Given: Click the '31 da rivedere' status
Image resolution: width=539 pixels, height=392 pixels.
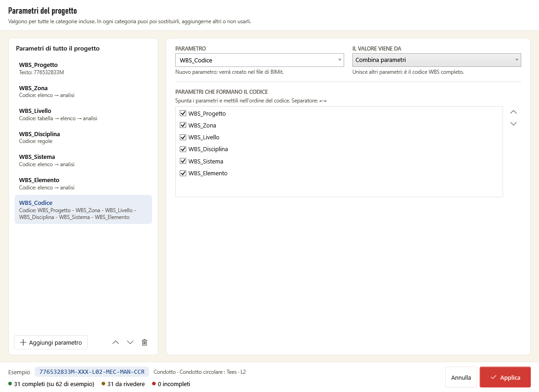Looking at the screenshot, I should (x=123, y=384).
